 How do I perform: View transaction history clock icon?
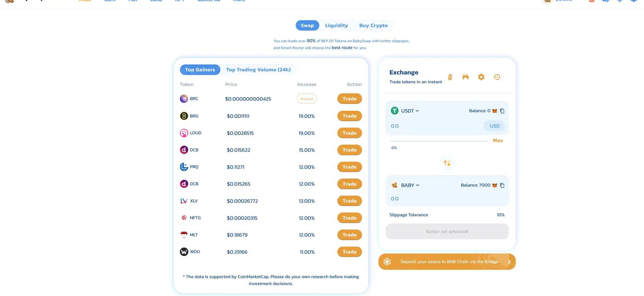tap(497, 77)
